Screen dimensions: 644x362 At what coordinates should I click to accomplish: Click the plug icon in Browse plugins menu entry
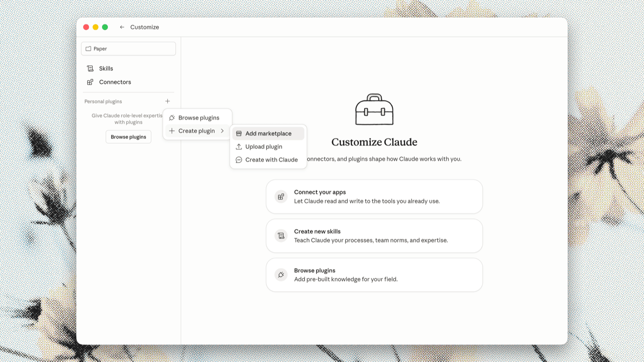pyautogui.click(x=172, y=118)
